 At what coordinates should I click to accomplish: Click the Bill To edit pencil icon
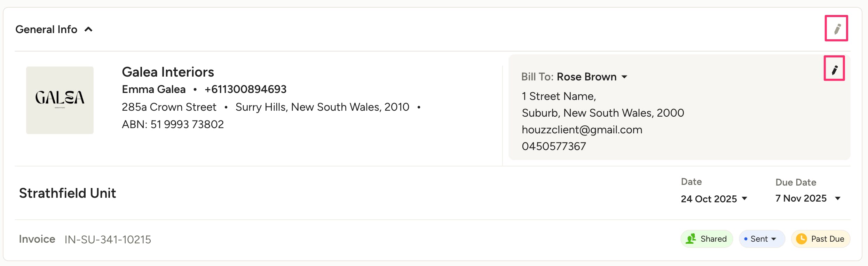834,70
